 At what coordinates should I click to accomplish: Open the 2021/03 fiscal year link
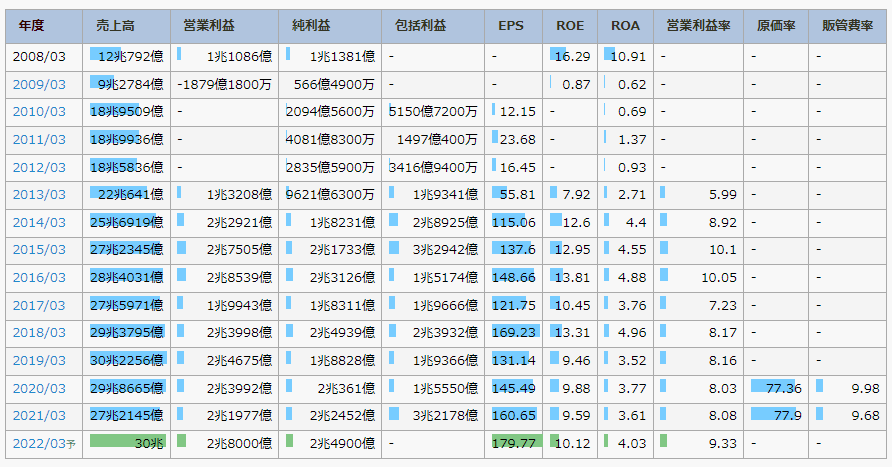[x=39, y=416]
